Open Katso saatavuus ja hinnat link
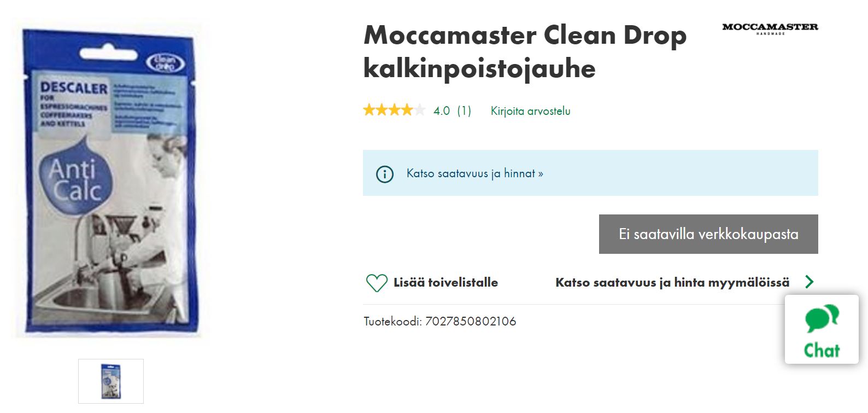 [473, 174]
